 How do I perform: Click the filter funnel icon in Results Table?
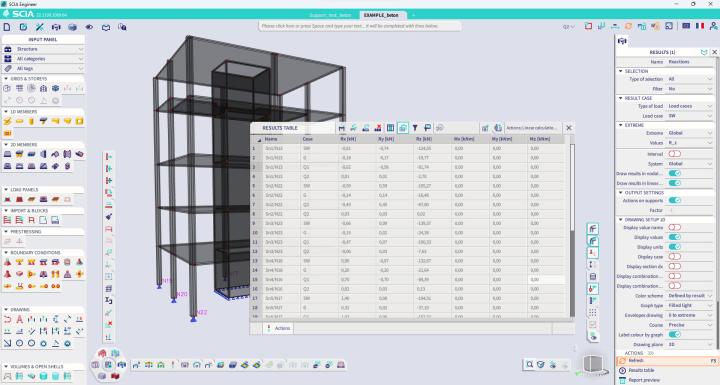coord(415,128)
